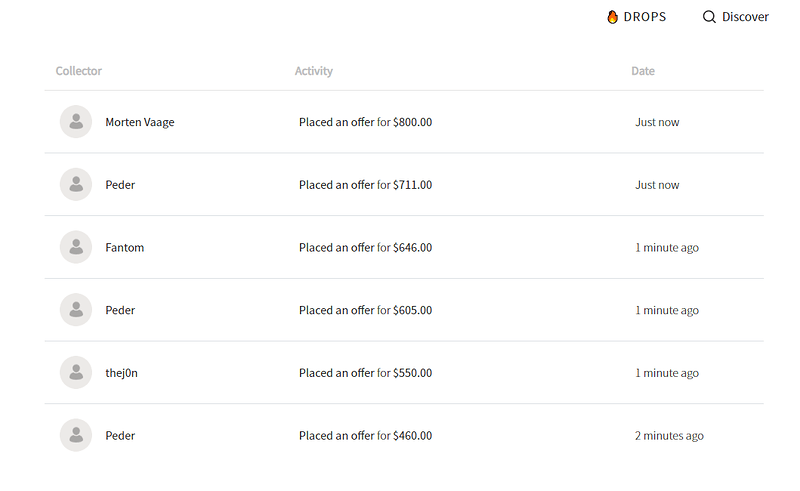
Task: Select the thej0n collector name
Action: tap(124, 373)
